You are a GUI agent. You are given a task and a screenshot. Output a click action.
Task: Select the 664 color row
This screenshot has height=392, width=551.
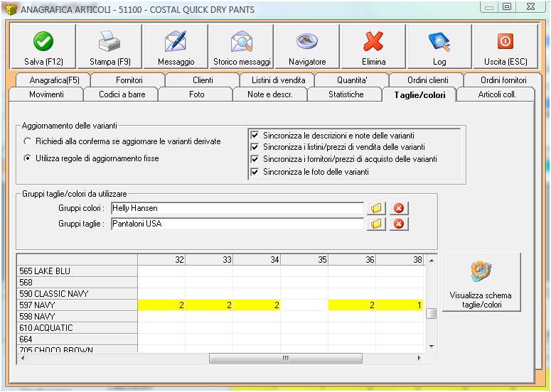point(77,339)
